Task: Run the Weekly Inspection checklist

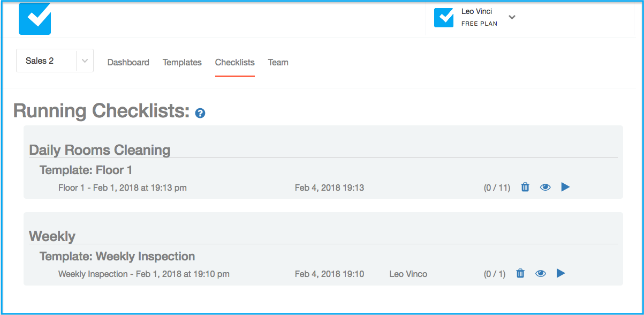Action: tap(560, 273)
